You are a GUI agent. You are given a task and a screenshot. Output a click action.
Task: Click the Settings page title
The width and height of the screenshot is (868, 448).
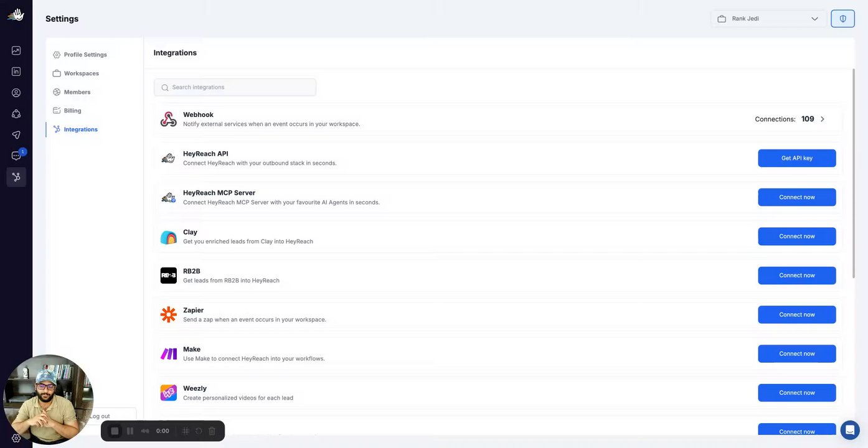[62, 19]
